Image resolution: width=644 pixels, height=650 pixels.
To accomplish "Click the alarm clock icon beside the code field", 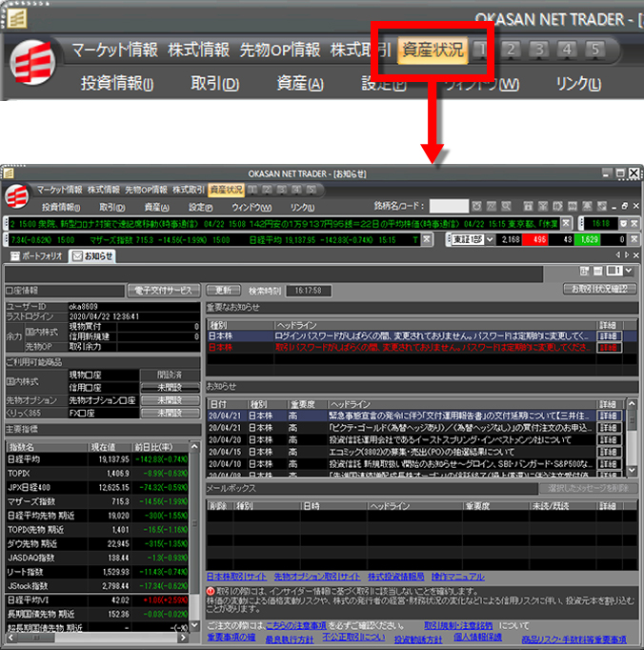I will [x=476, y=206].
